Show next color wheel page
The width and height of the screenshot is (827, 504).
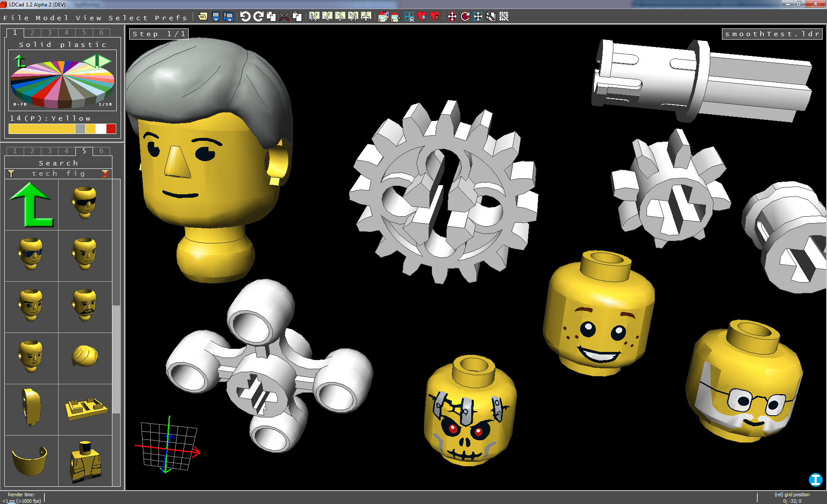tap(105, 61)
